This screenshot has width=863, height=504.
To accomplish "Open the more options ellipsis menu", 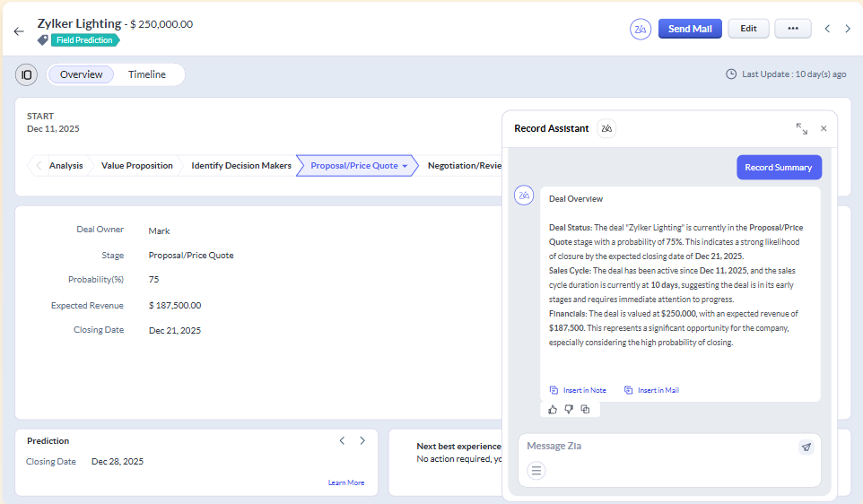I will 792,29.
